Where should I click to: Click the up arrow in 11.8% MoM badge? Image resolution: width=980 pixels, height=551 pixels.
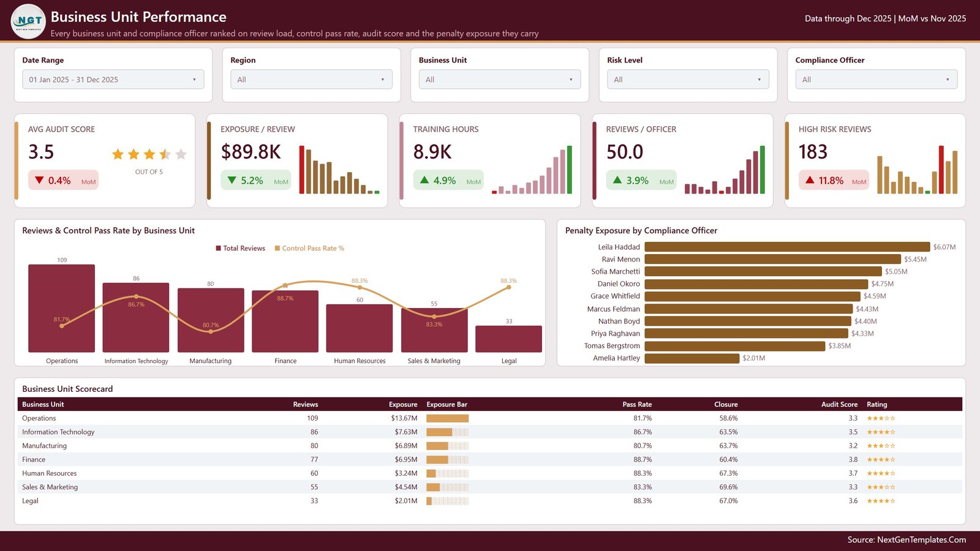[810, 180]
